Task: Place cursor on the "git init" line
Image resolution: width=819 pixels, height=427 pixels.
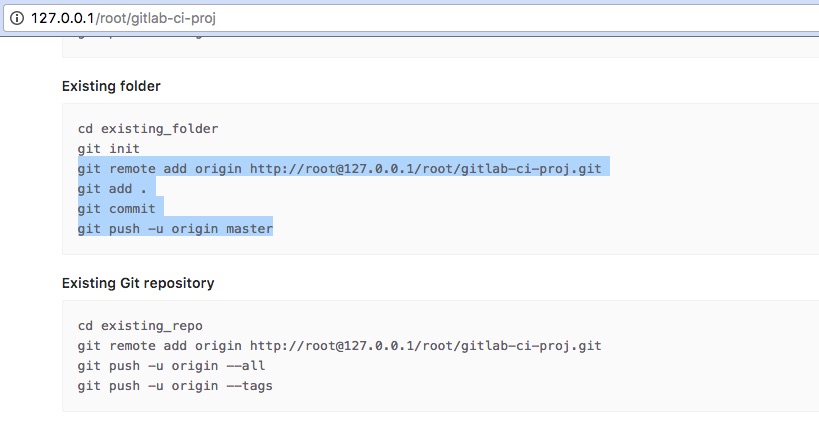Action: pos(109,149)
